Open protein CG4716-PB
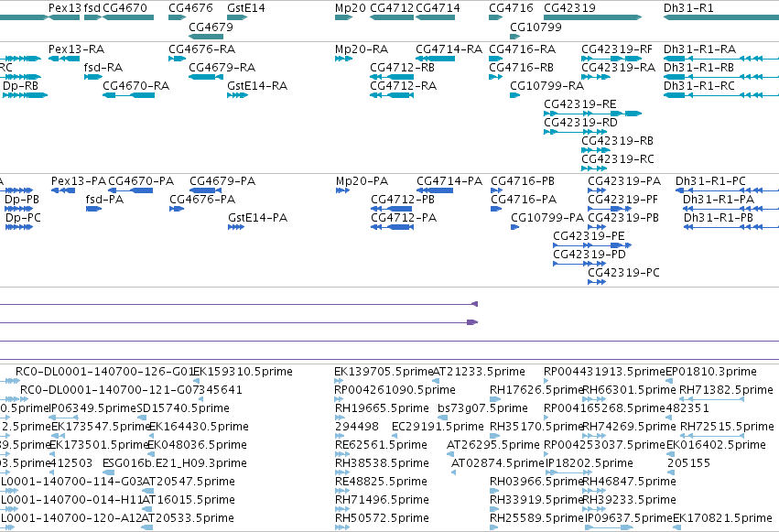 tap(497, 190)
